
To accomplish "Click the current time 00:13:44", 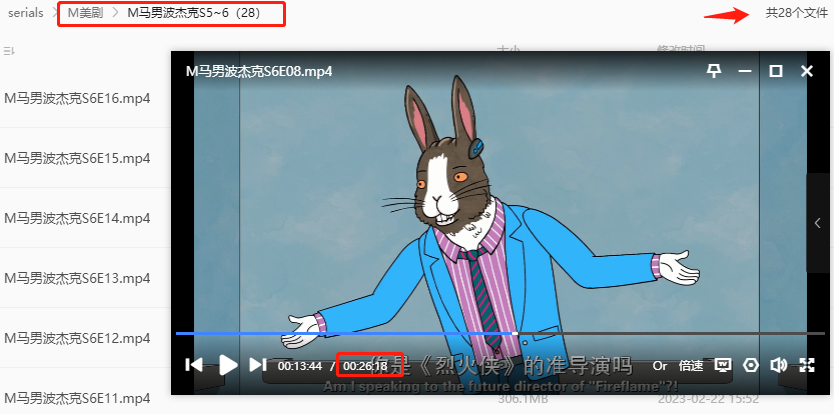I will 299,366.
